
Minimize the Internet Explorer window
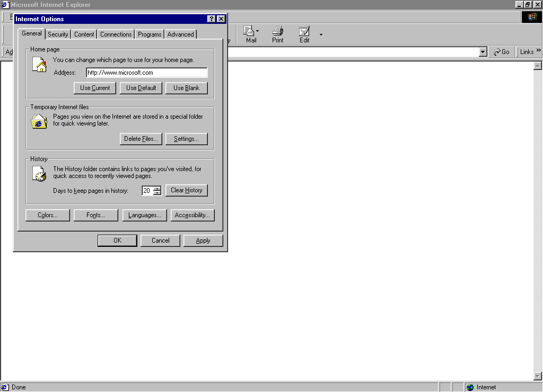[519, 4]
